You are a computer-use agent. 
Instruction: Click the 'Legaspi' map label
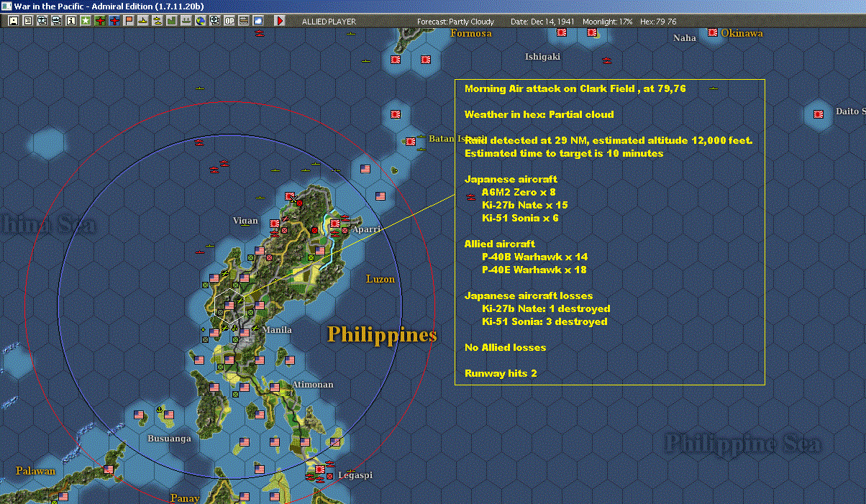tap(355, 475)
